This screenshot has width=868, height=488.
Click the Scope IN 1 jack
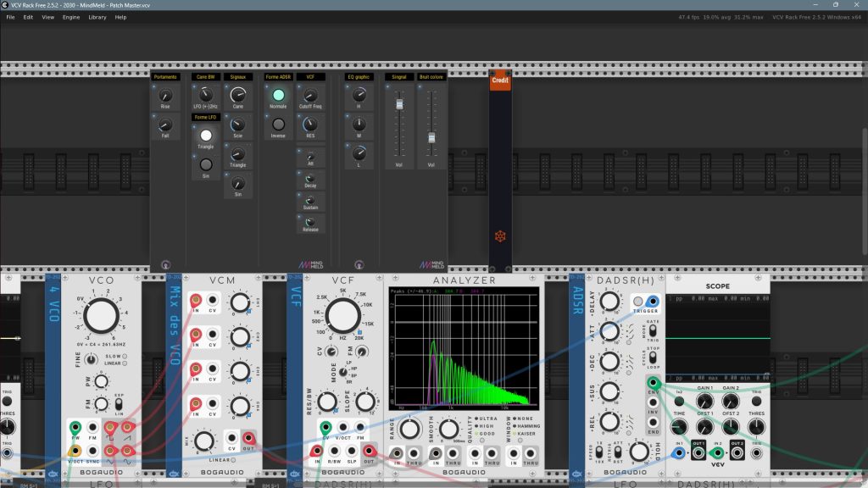(x=679, y=452)
